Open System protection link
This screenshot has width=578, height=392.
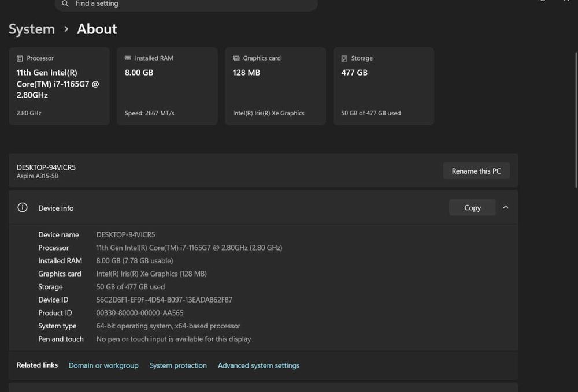pos(178,365)
